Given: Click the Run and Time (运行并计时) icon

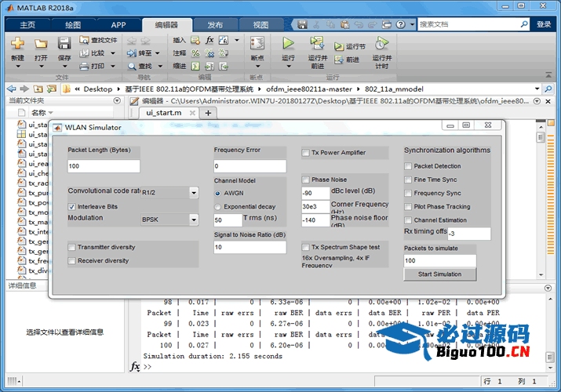Looking at the screenshot, I should coord(381,44).
